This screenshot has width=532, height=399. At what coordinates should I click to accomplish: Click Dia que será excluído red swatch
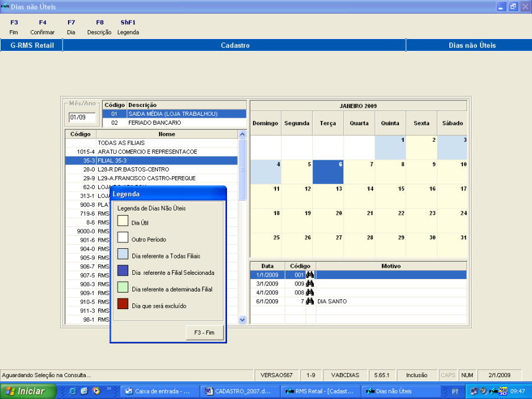click(123, 304)
